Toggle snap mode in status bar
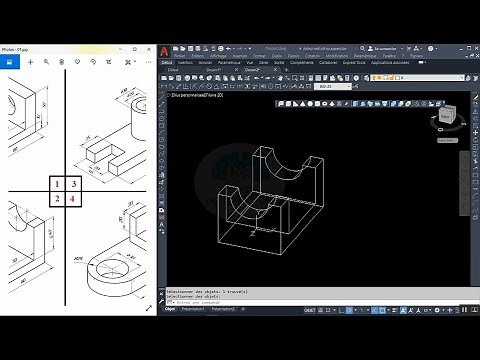This screenshot has height=360, width=480. [x=328, y=310]
